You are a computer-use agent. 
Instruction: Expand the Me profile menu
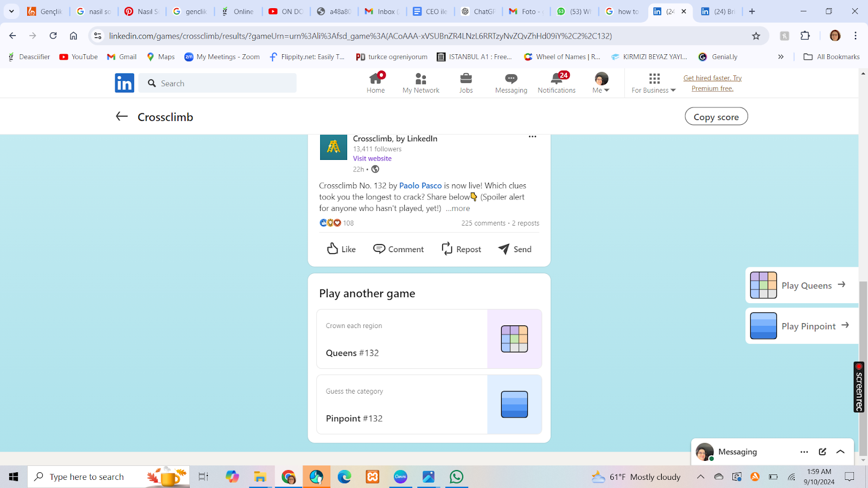(x=601, y=83)
